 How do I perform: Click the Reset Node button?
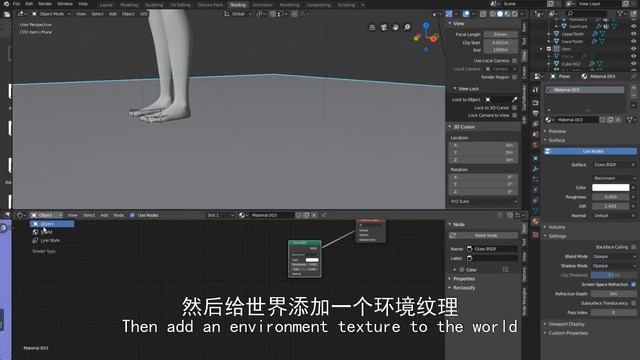pos(484,236)
